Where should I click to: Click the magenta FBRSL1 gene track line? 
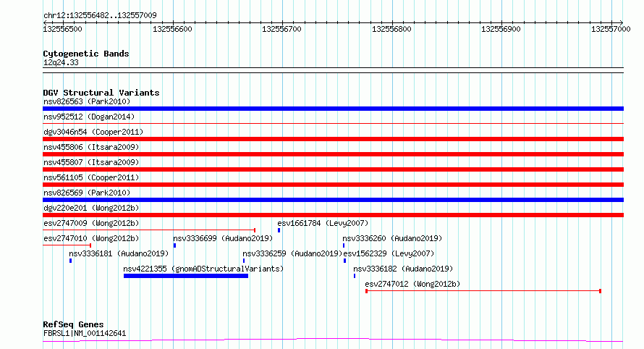[333, 340]
